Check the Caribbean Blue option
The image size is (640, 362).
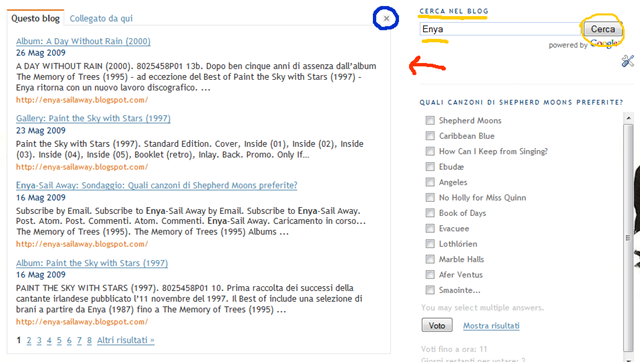(x=430, y=135)
